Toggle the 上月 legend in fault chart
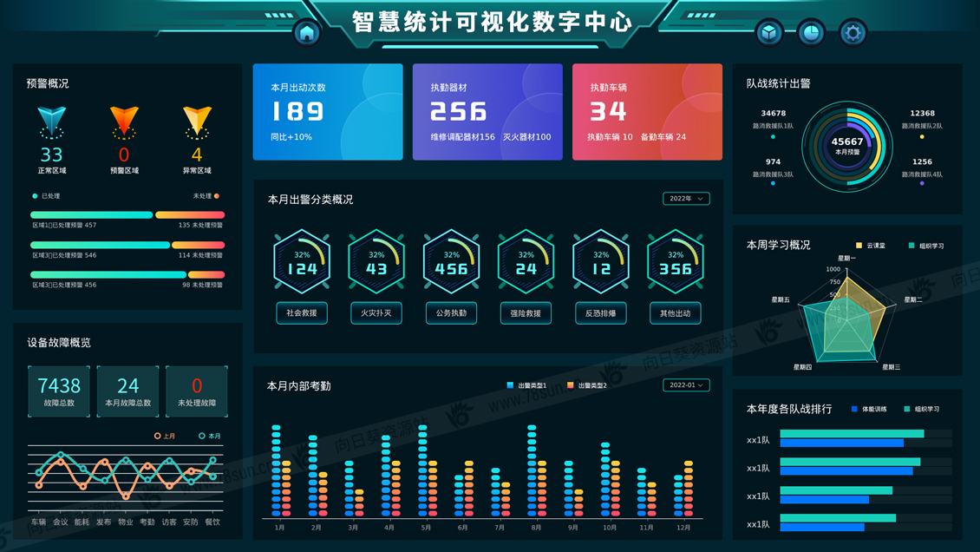The height and width of the screenshot is (552, 980). click(164, 436)
